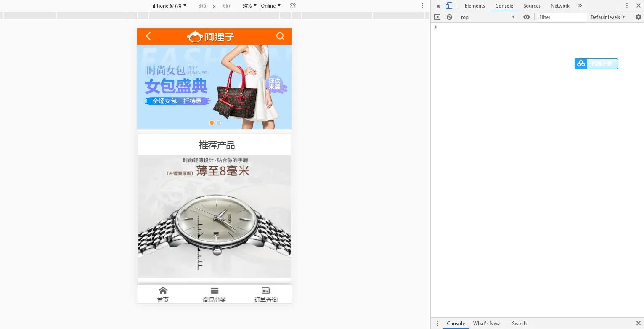The height and width of the screenshot is (329, 644).
Task: Switch to the Sources tab
Action: tap(532, 5)
